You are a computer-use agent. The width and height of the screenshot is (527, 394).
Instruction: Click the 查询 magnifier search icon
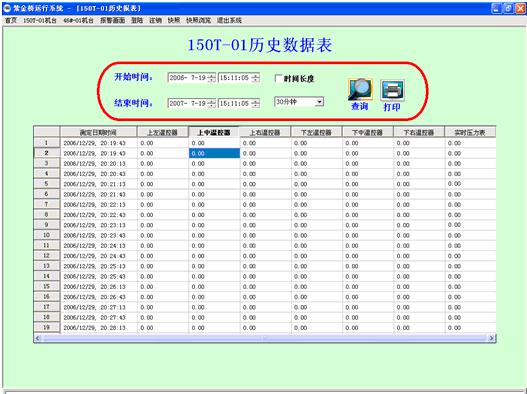pyautogui.click(x=360, y=90)
